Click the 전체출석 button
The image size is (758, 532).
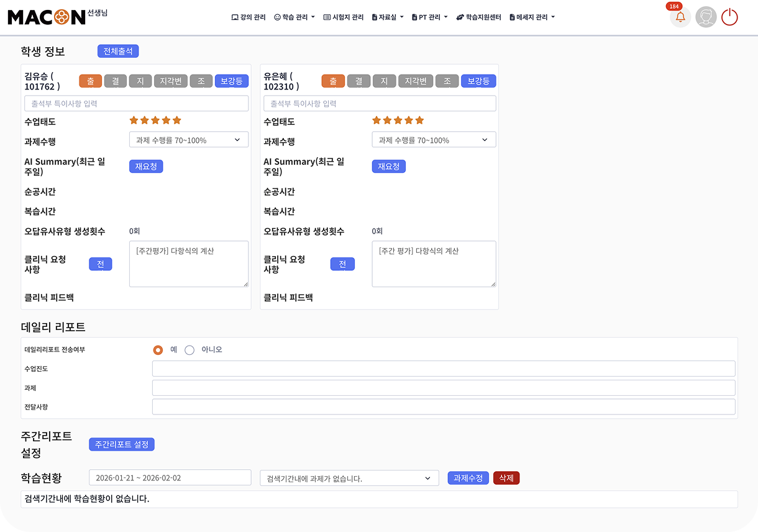tap(118, 51)
